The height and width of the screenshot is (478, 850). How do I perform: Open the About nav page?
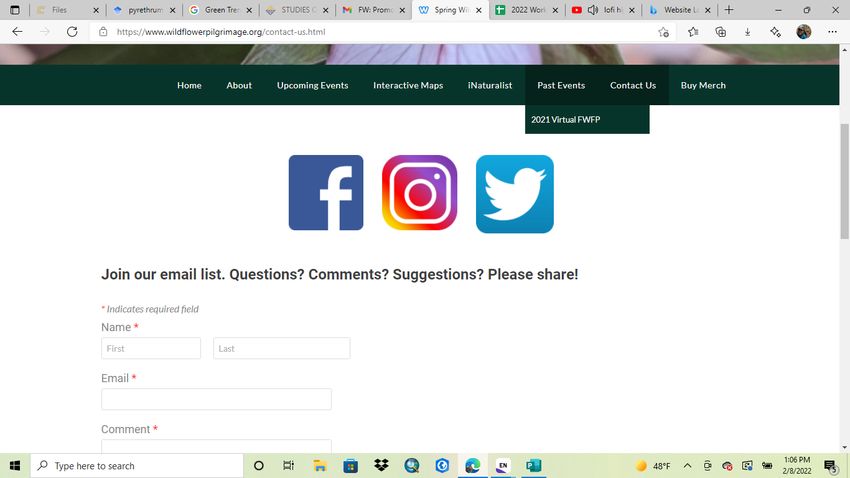(239, 85)
